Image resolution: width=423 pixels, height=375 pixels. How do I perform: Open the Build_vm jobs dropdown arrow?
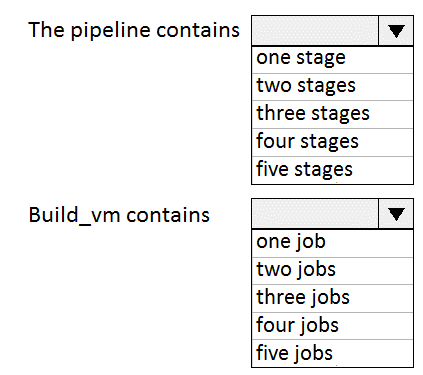[x=396, y=214]
